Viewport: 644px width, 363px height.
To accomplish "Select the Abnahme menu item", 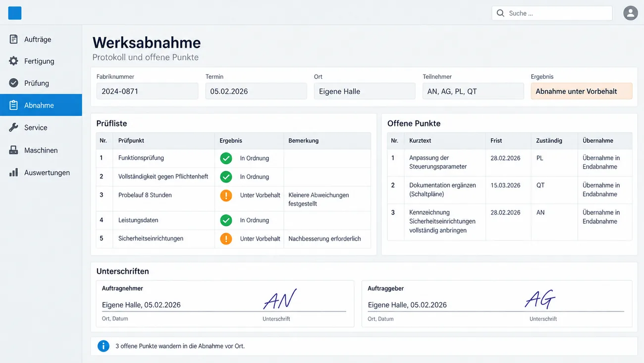I will [41, 105].
